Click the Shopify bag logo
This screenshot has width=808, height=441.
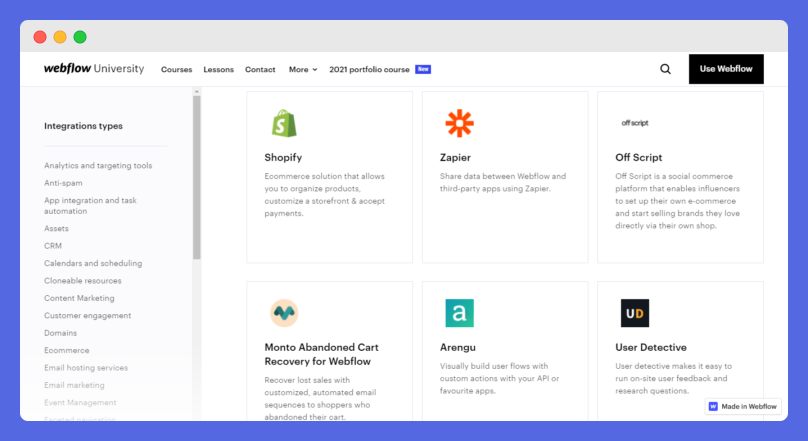pos(284,123)
